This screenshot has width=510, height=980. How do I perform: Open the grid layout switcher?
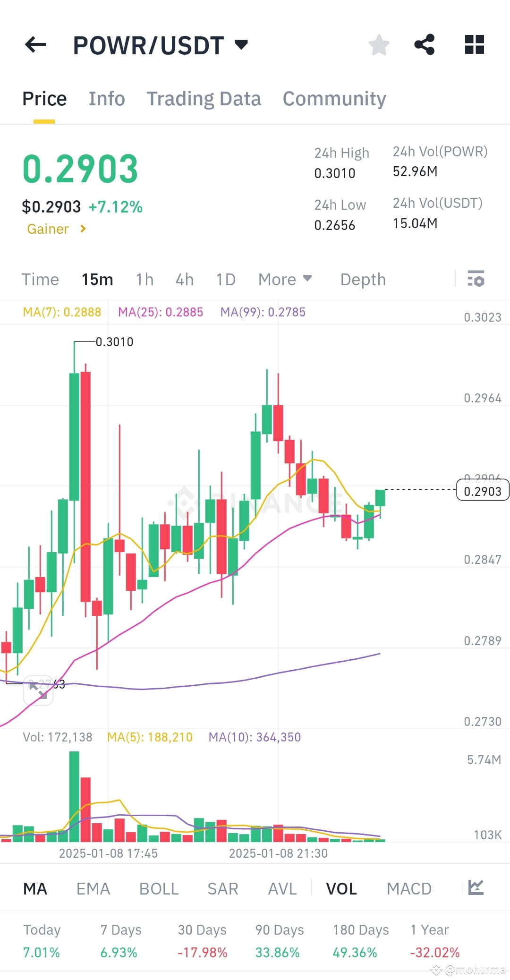(474, 45)
